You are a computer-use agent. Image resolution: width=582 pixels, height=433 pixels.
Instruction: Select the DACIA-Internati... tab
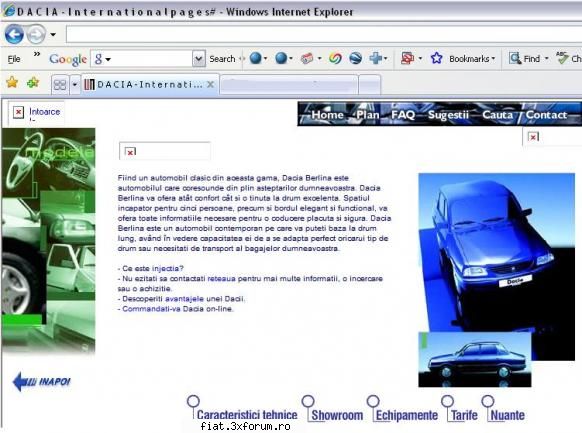150,85
